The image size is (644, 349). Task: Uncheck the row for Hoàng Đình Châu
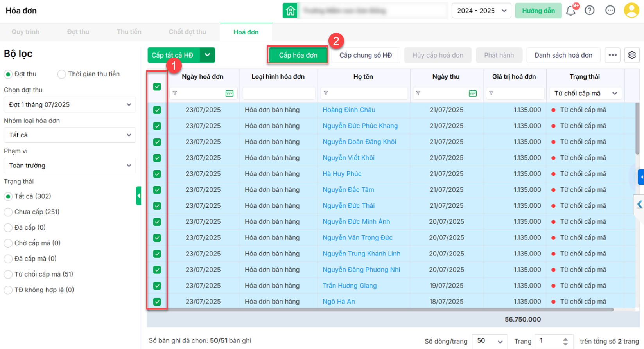tap(157, 110)
